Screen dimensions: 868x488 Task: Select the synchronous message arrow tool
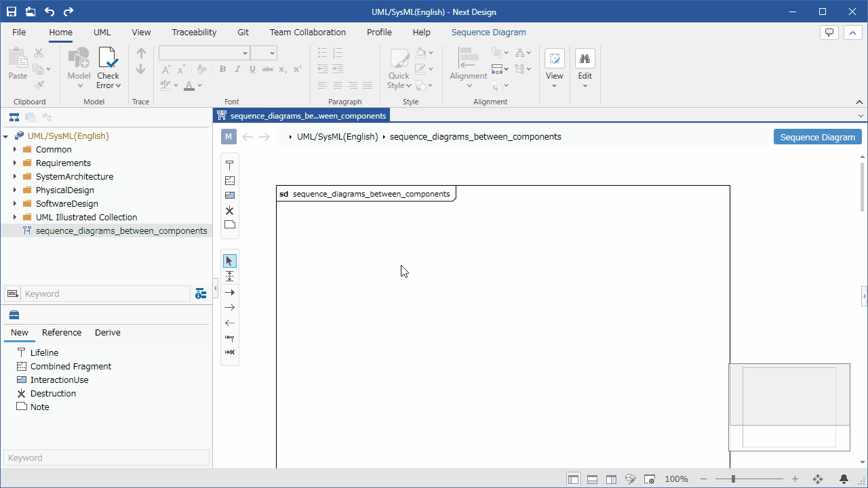230,293
